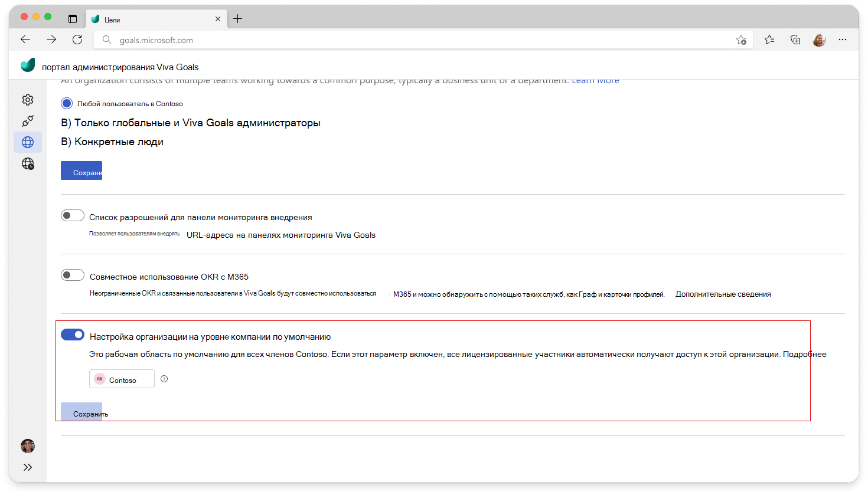Open the Contoso organization selector
Image resolution: width=868 pixels, height=495 pixels.
(122, 379)
